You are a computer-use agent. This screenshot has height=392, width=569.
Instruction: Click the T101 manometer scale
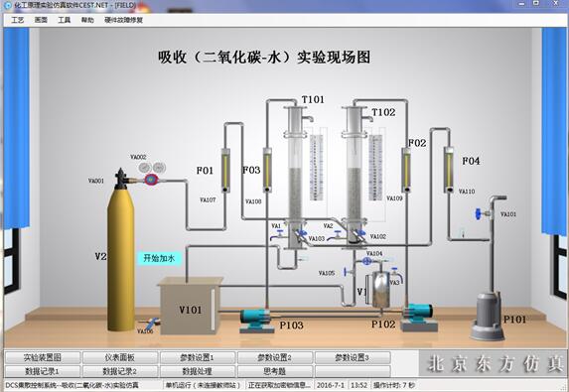pyautogui.click(x=316, y=167)
